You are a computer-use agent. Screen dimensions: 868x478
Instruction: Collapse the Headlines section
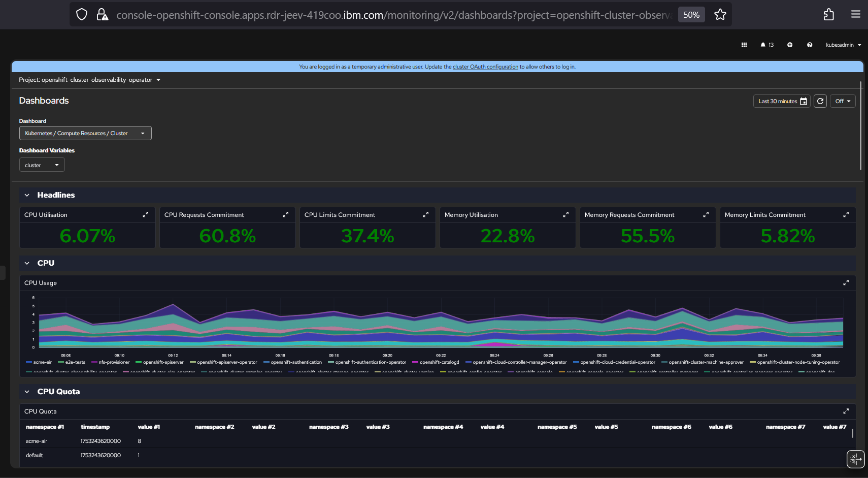27,195
